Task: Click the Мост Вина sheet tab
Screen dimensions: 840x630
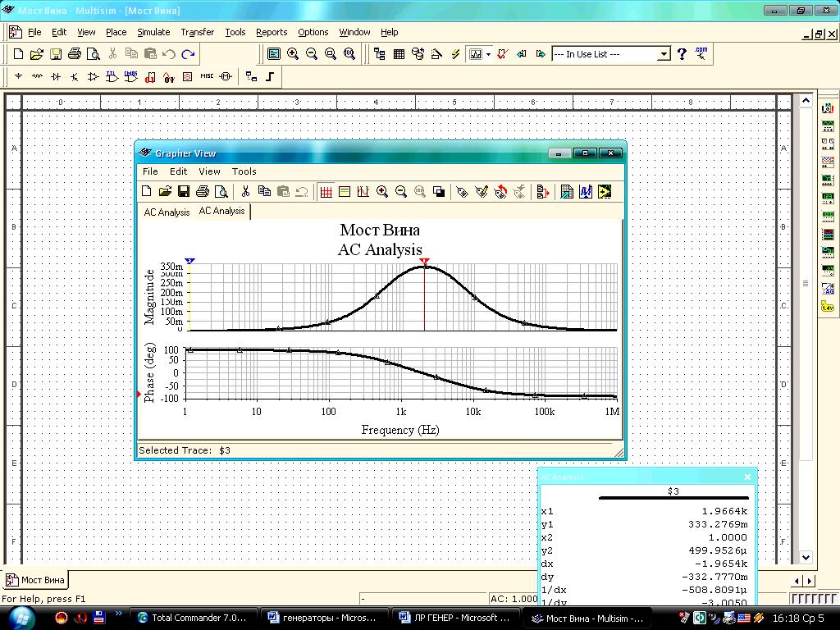Action: (x=35, y=580)
